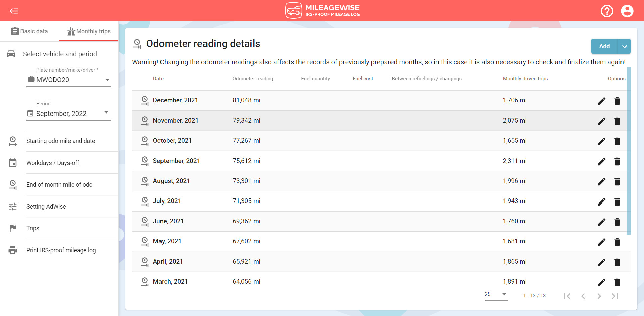Delete December, 2021 odometer reading

(x=617, y=101)
